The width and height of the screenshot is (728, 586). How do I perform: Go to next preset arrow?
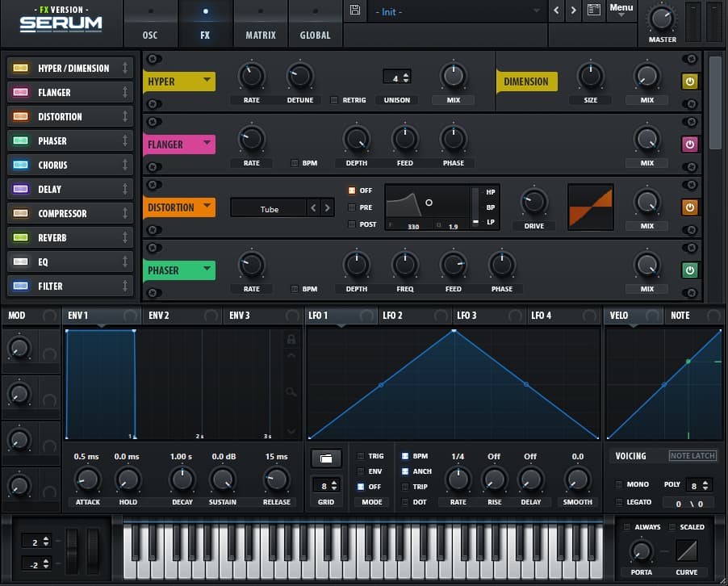573,10
